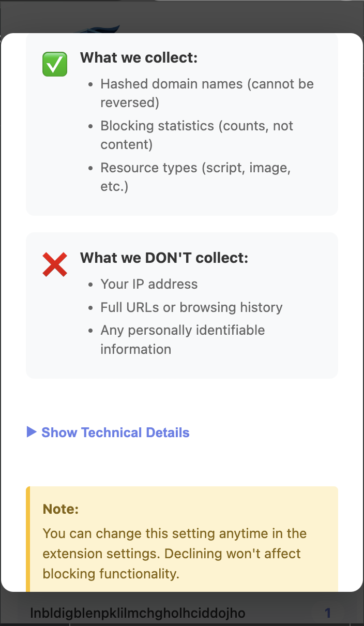
Task: Click the green checkmark collection icon
Action: (x=54, y=64)
